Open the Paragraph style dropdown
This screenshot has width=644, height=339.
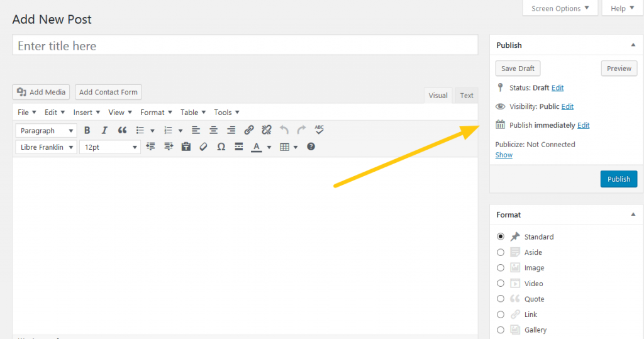[46, 131]
